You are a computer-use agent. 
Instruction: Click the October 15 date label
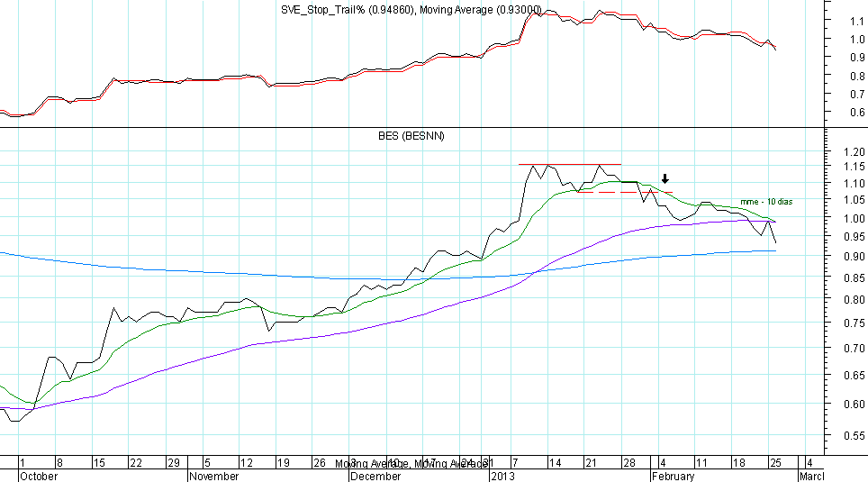pos(99,462)
